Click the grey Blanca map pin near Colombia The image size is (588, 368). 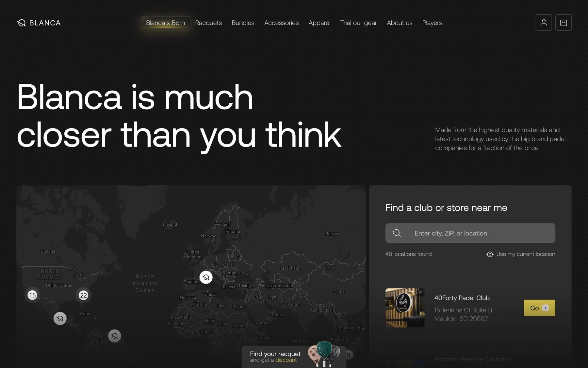point(115,336)
